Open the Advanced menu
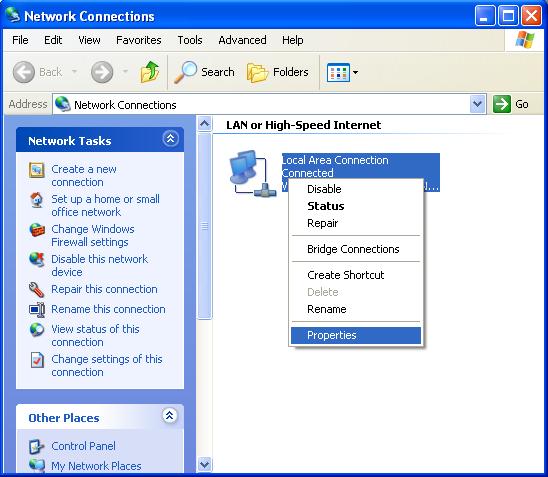 coord(242,40)
